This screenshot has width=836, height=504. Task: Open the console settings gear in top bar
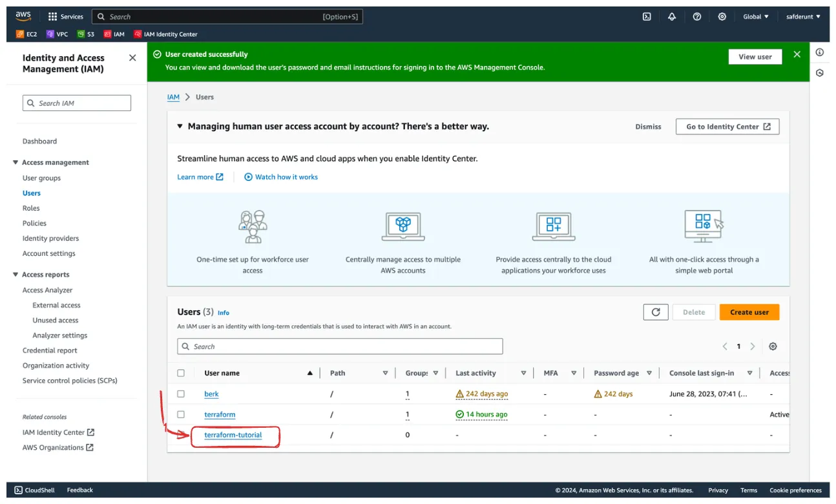722,17
